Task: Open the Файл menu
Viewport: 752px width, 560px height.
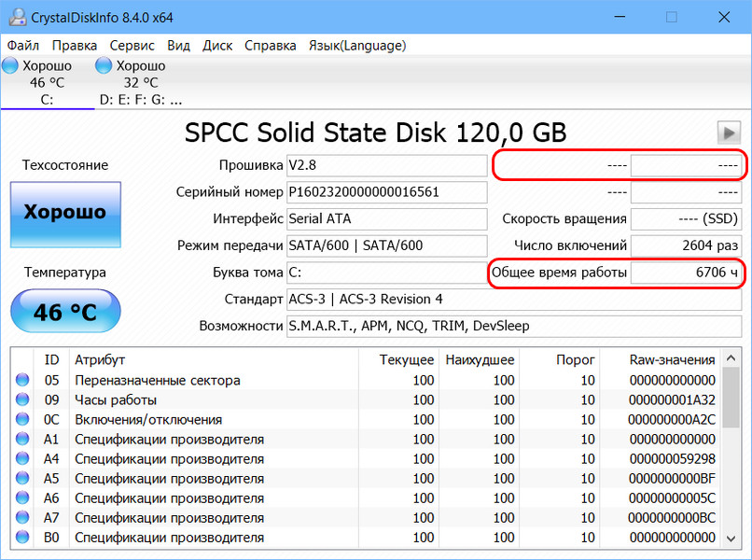Action: pos(23,46)
